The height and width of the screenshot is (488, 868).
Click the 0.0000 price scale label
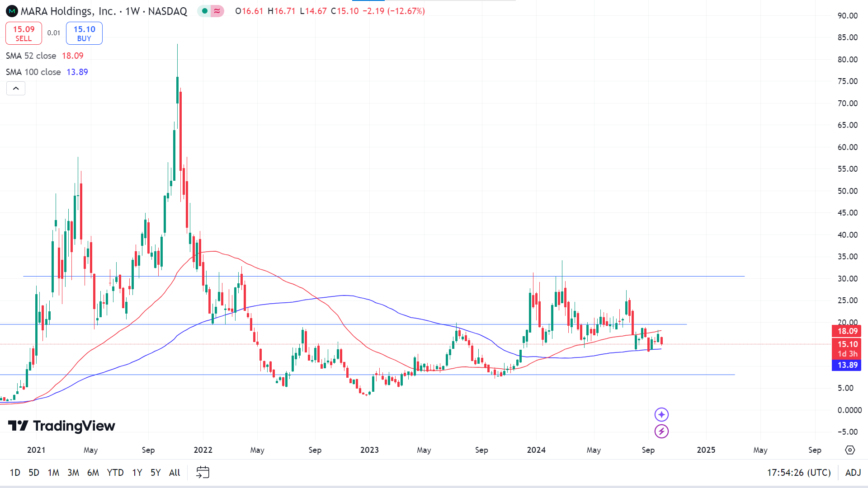tap(849, 410)
